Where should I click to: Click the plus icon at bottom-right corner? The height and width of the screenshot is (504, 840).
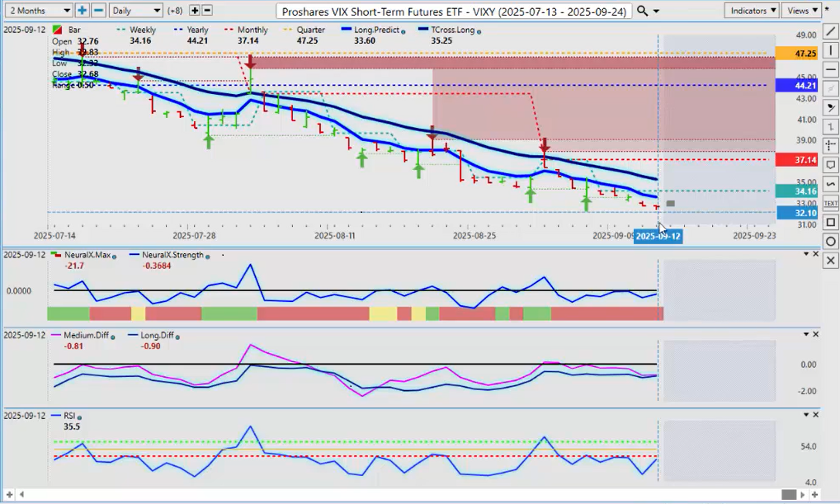click(814, 495)
